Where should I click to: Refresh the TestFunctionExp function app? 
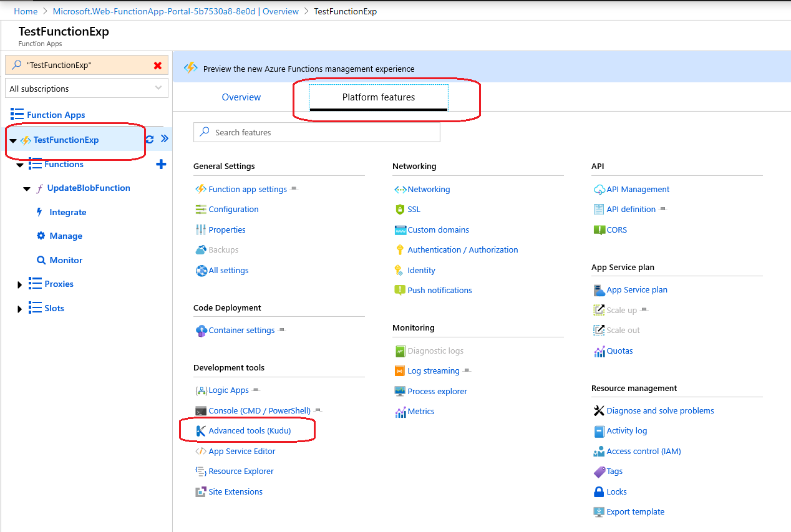tap(150, 140)
